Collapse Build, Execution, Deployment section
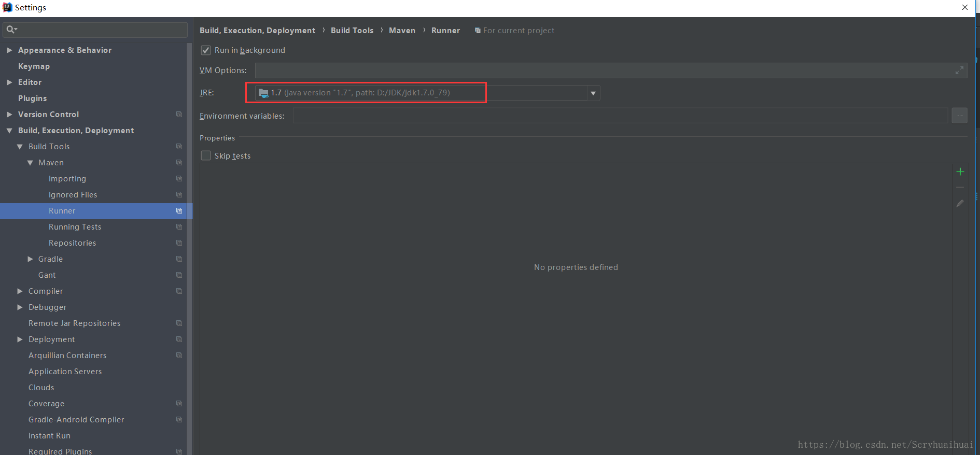The image size is (980, 455). [9, 131]
